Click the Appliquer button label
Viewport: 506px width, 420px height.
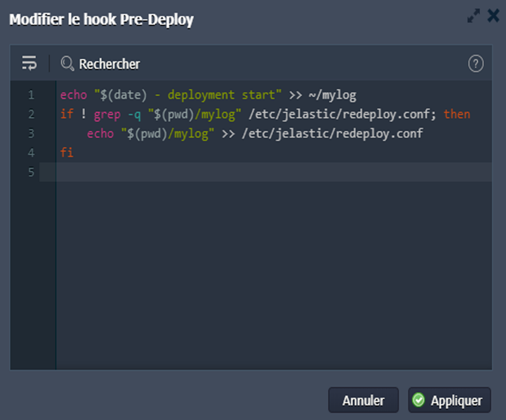pyautogui.click(x=456, y=401)
